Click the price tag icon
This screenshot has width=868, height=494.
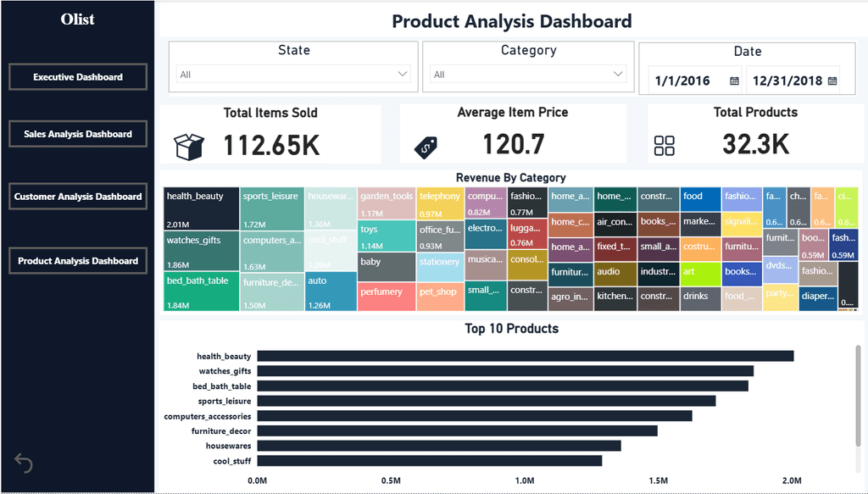(426, 147)
